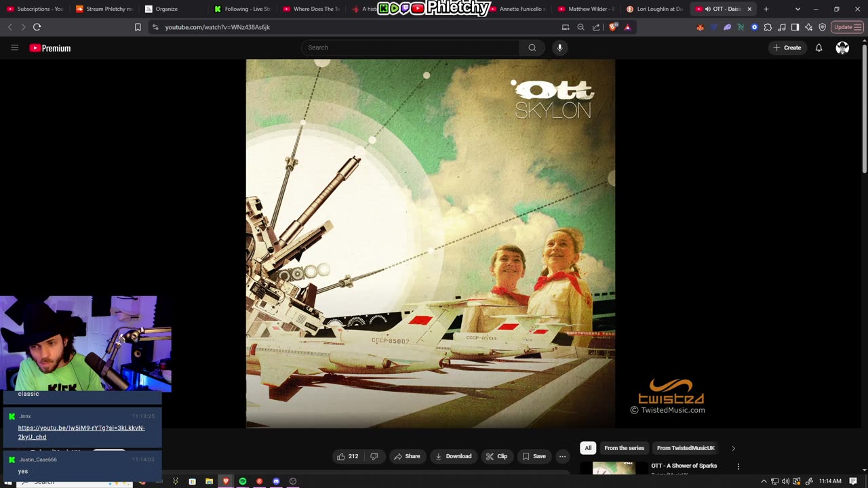Open the MetaMask fox extension

click(700, 27)
